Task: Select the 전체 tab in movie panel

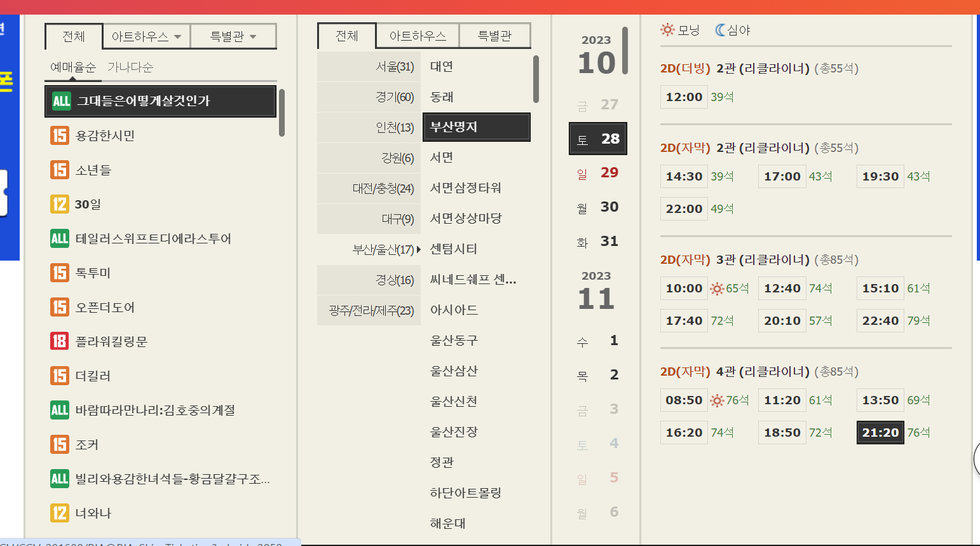Action: point(74,36)
